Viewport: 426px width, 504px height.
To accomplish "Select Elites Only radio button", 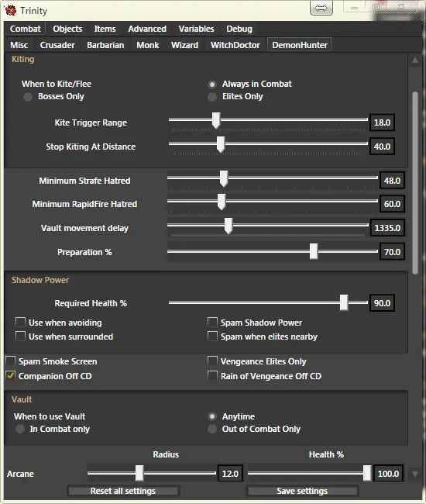I will point(212,97).
